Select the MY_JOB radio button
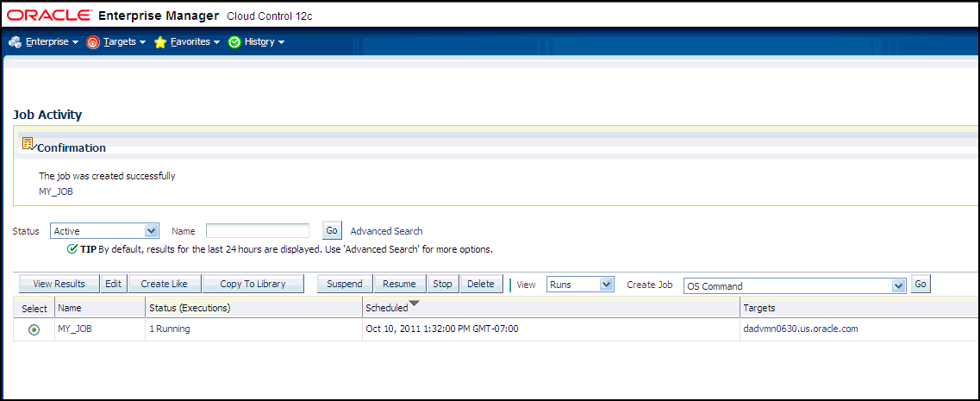The image size is (980, 401). pos(34,329)
